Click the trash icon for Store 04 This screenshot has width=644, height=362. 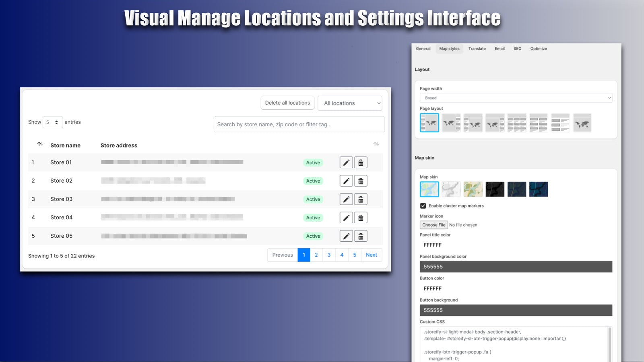pyautogui.click(x=361, y=217)
